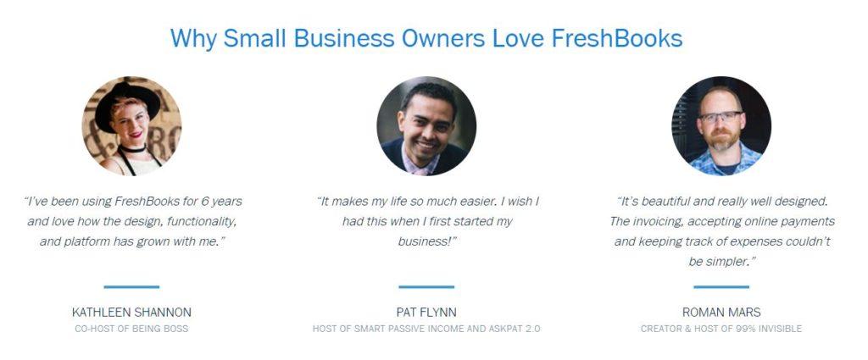
Task: Click the testimonial quote starting 'I've been using FreshBooks'
Action: (x=131, y=221)
